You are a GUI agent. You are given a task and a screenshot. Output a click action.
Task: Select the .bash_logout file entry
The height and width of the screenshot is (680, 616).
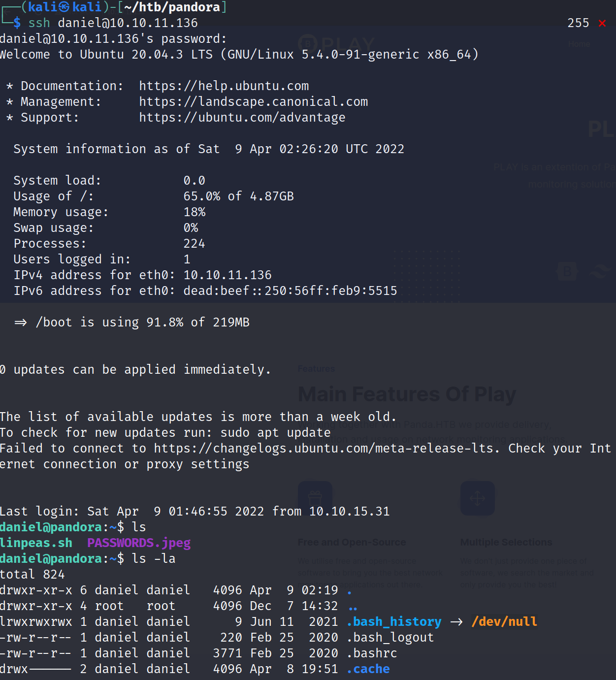[x=390, y=638]
